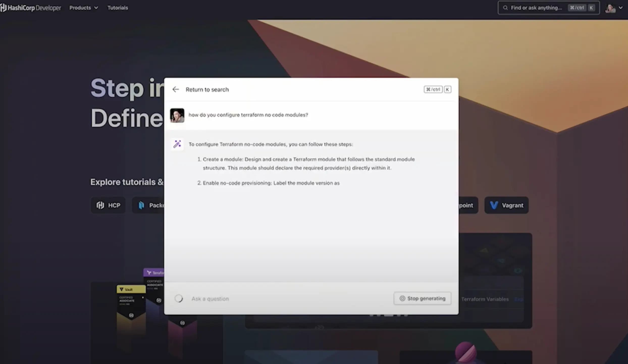Image resolution: width=628 pixels, height=364 pixels.
Task: Click the Vagrant V logo
Action: [x=494, y=205]
